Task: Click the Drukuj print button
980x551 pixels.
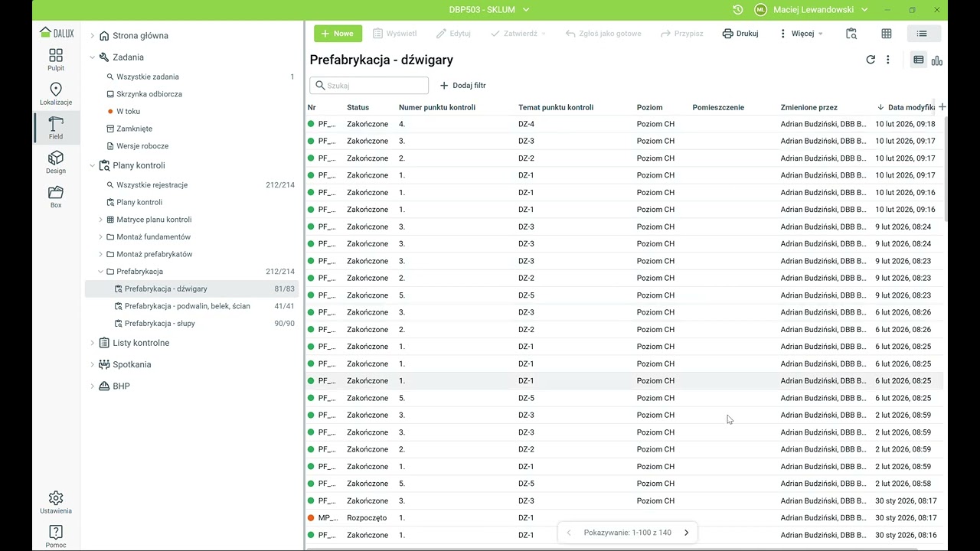Action: pos(740,34)
